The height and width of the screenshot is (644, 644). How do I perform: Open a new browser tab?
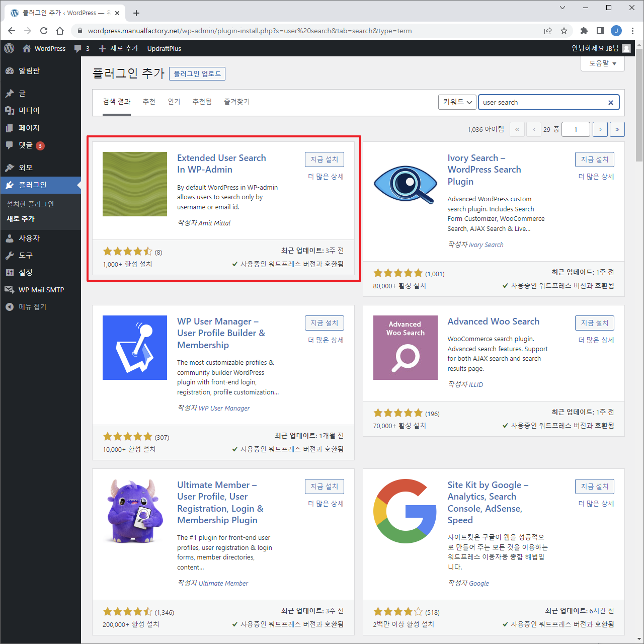(136, 13)
